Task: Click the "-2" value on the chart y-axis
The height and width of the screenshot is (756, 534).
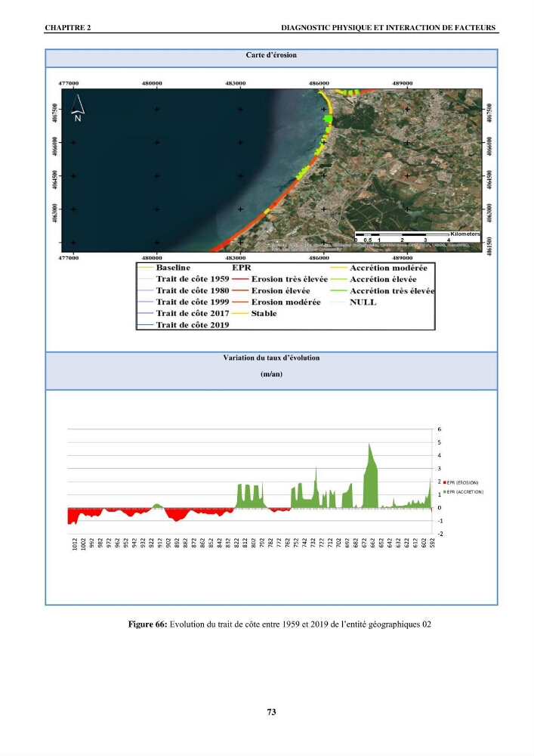Action: click(440, 534)
